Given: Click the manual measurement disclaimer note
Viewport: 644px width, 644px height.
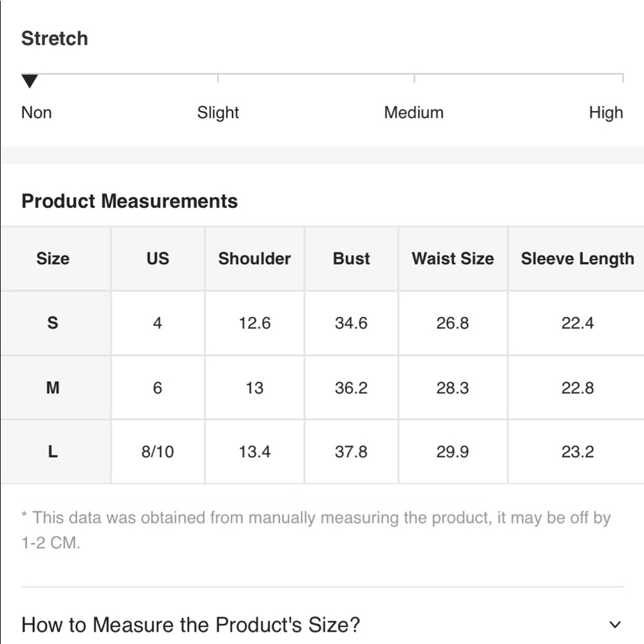Looking at the screenshot, I should tap(316, 530).
